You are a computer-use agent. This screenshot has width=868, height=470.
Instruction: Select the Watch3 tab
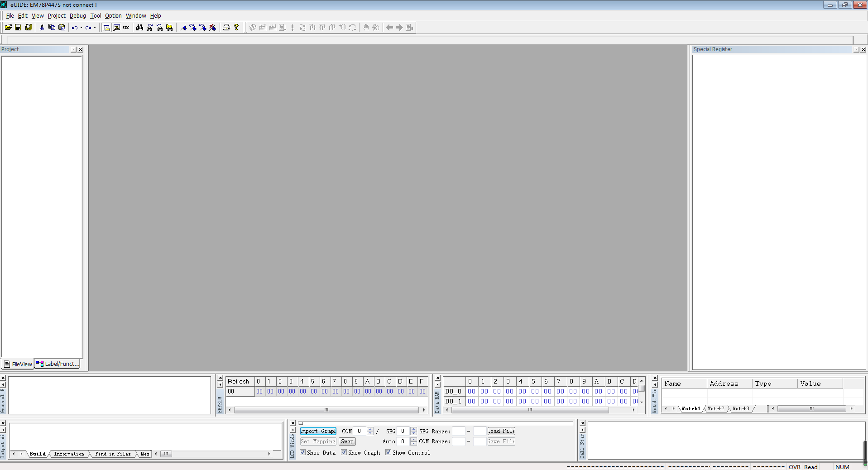pyautogui.click(x=741, y=409)
